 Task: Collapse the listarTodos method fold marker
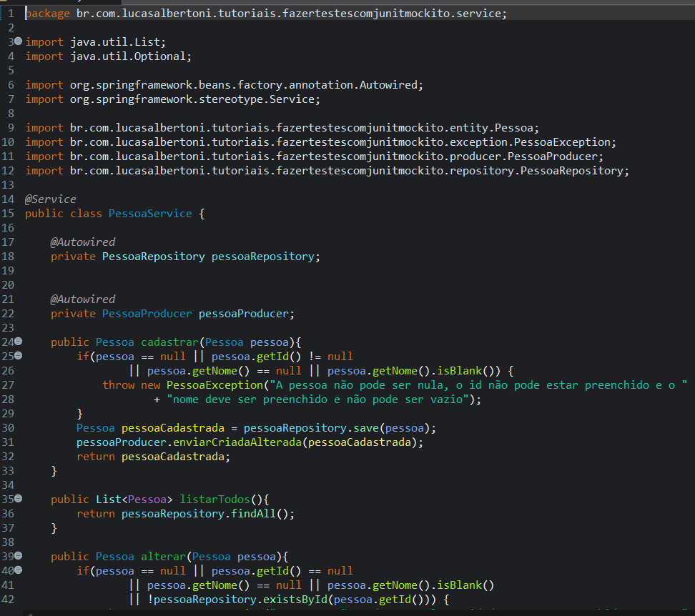(x=17, y=499)
